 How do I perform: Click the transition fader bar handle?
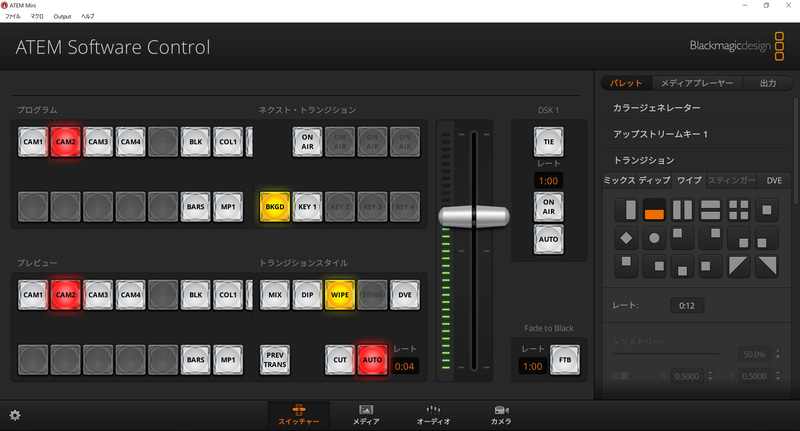pyautogui.click(x=474, y=217)
